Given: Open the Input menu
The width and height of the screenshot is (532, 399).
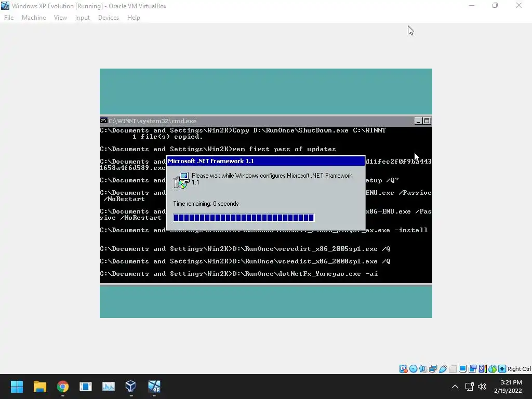Looking at the screenshot, I should pos(83,18).
